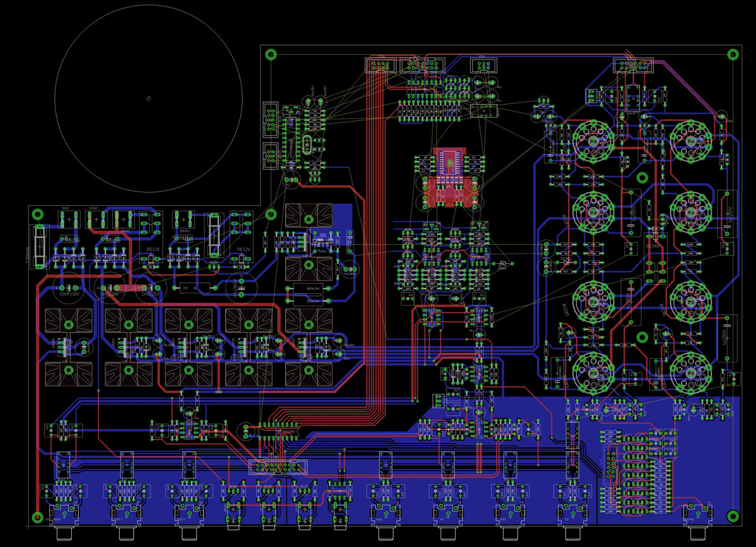This screenshot has height=547, width=756.
Task: Click the AUX input jack label
Action: click(378, 520)
